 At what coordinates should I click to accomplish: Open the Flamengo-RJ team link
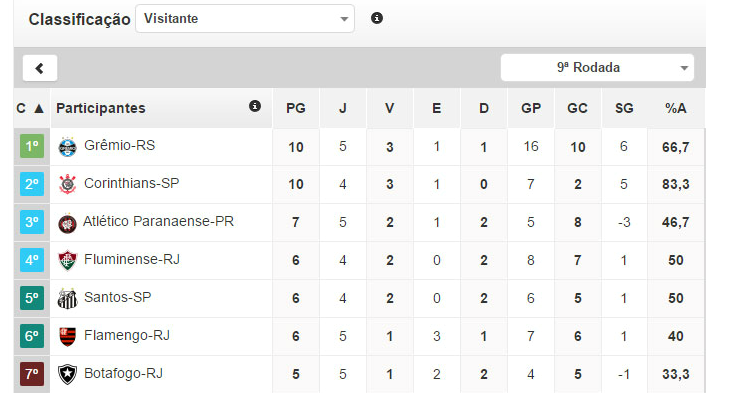point(127,335)
